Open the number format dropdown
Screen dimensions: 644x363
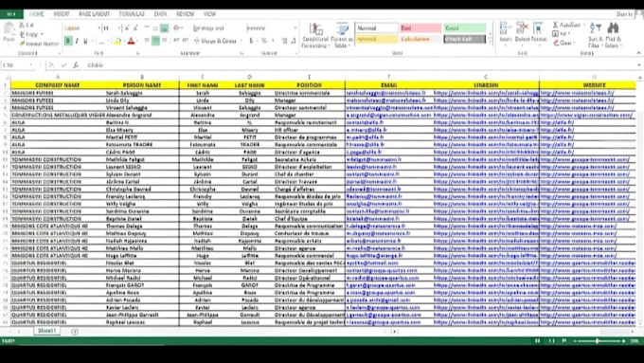[x=295, y=27]
